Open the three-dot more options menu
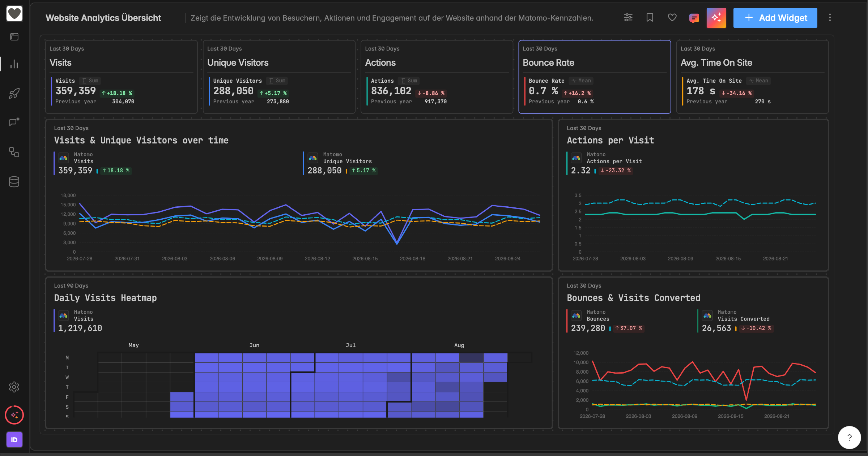This screenshot has height=456, width=868. (830, 17)
